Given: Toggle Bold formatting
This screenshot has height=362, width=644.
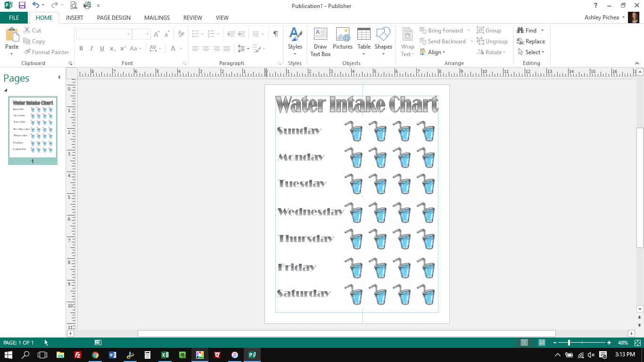Looking at the screenshot, I should tap(81, 49).
